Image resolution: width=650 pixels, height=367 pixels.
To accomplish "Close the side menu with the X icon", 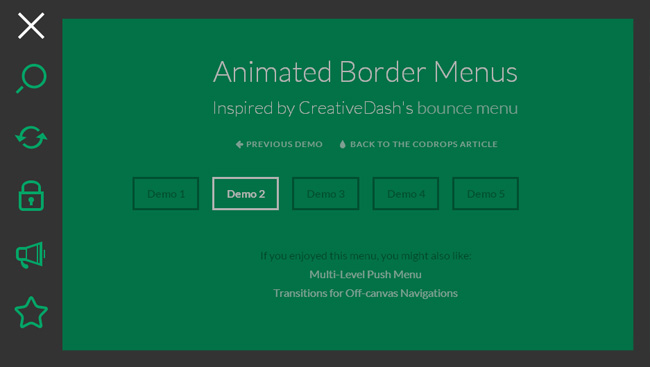I will click(31, 26).
